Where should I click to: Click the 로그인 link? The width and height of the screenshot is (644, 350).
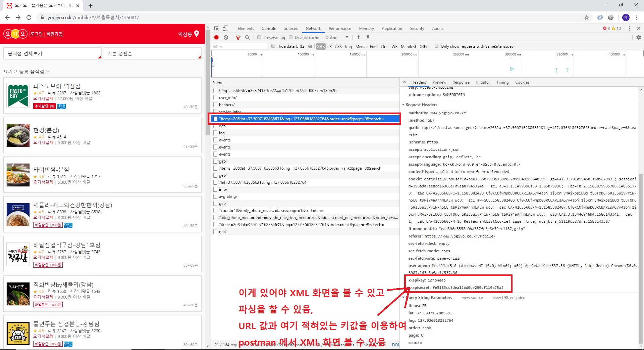[37, 34]
